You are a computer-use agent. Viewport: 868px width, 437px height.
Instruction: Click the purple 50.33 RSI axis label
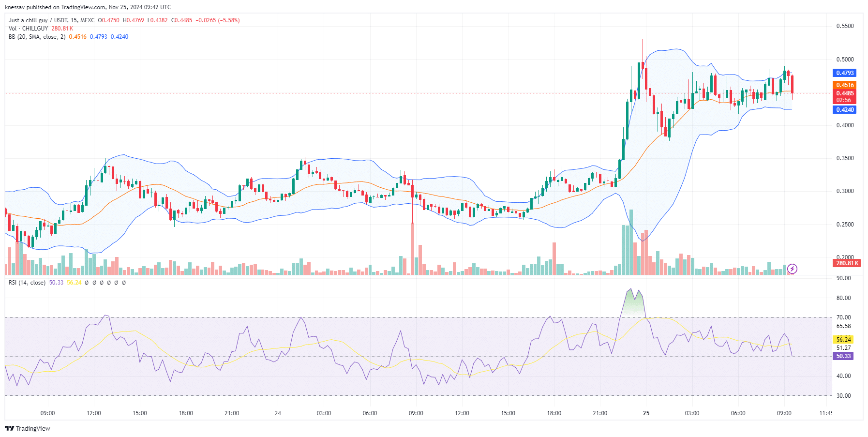[843, 356]
